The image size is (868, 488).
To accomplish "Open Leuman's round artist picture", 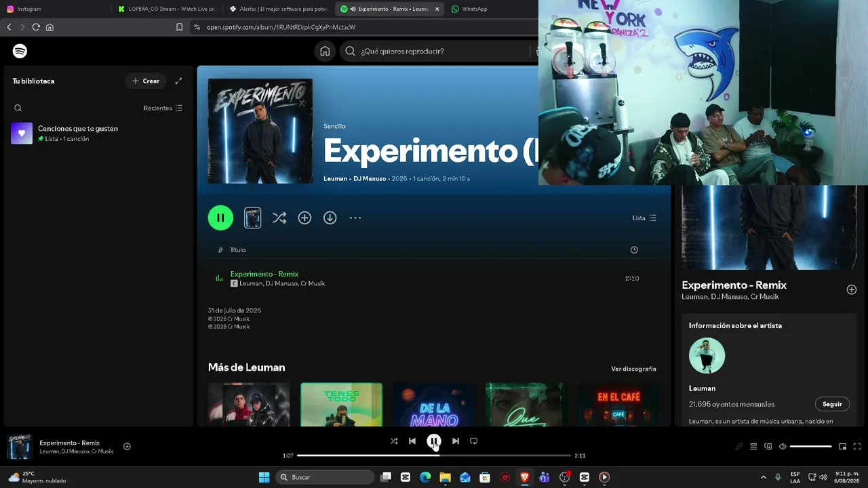I will [x=707, y=355].
